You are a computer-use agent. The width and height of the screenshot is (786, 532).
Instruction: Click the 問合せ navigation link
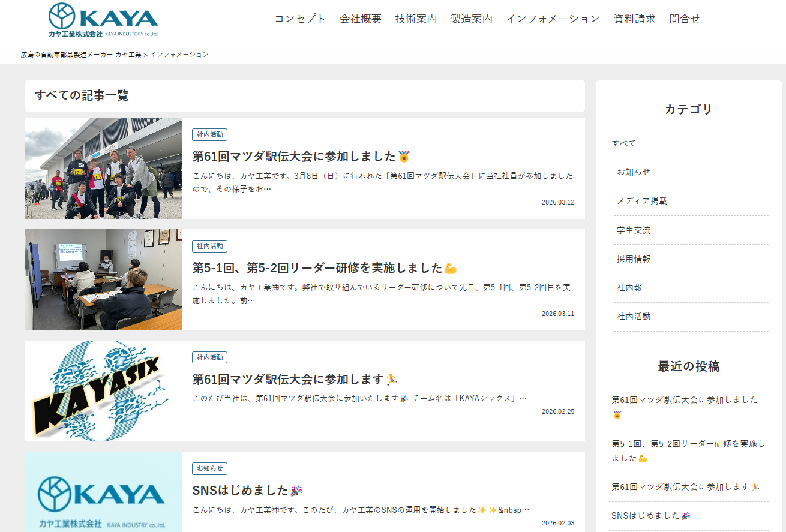[x=684, y=19]
